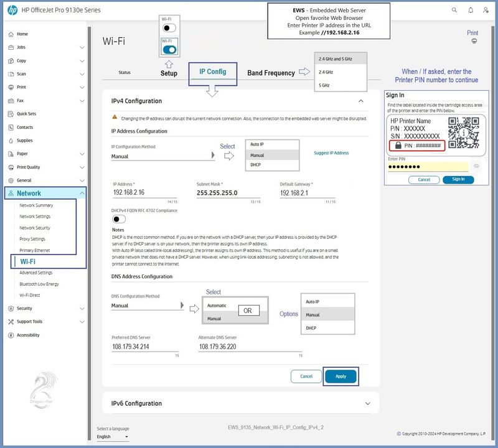Expand the Security menu chevron
The image size is (498, 448).
pos(82,308)
